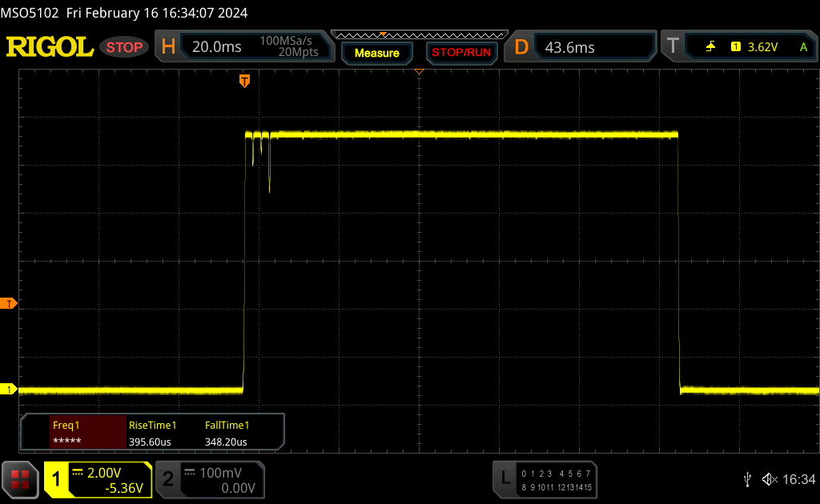Screen dimensions: 820x504
Task: Click the trigger level T marker on left edge
Action: [x=8, y=303]
